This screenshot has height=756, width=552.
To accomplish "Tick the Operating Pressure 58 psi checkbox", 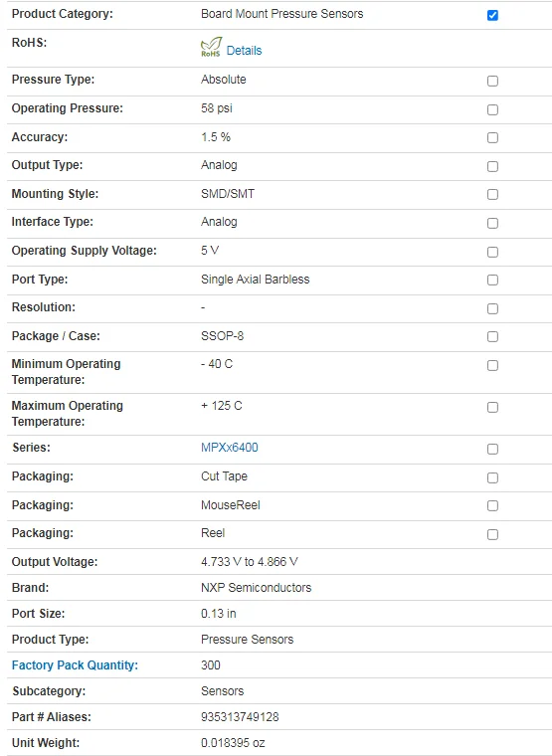I will pos(492,110).
